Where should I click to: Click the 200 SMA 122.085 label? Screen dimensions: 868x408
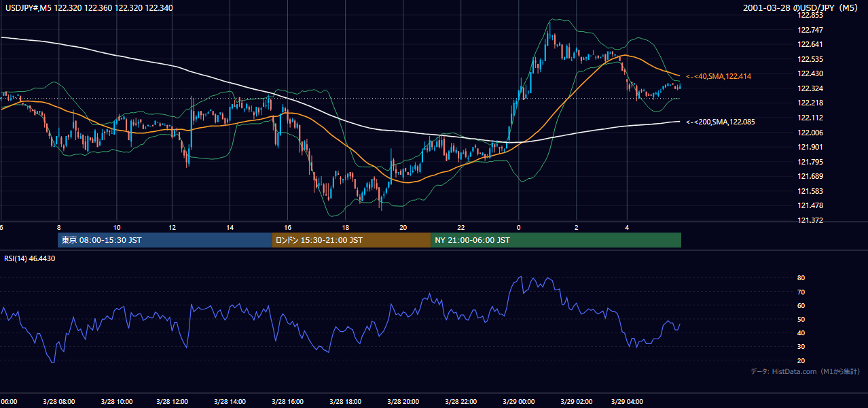[721, 122]
